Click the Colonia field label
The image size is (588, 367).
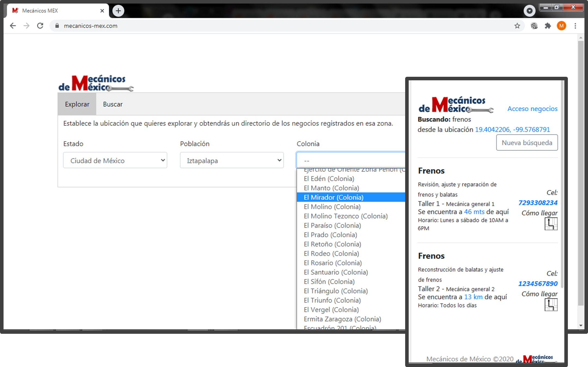click(x=308, y=144)
